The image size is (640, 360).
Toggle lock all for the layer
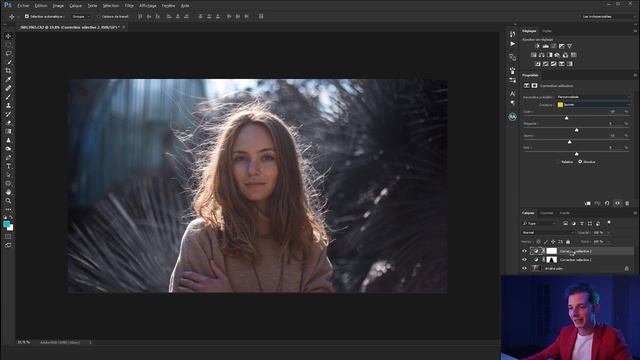(x=568, y=242)
